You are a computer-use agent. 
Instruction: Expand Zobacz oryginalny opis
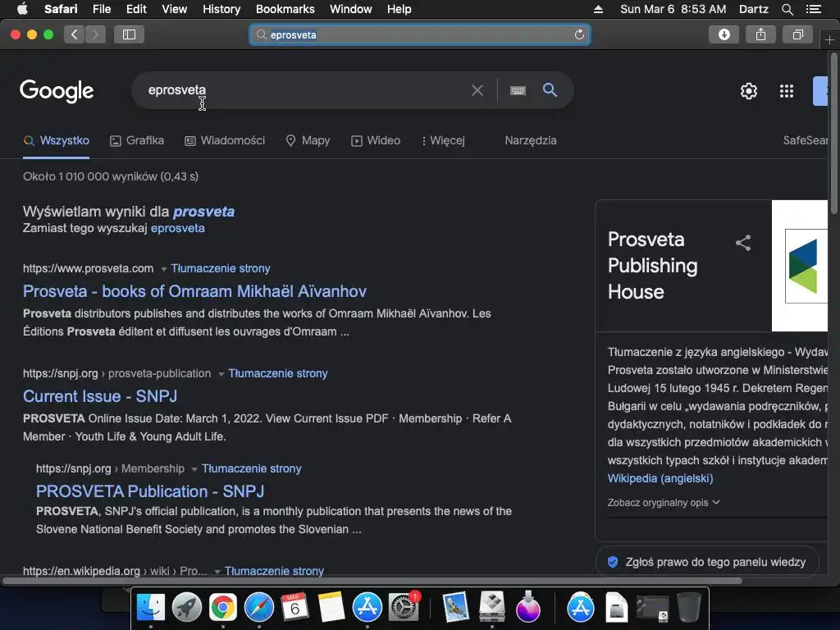663,503
